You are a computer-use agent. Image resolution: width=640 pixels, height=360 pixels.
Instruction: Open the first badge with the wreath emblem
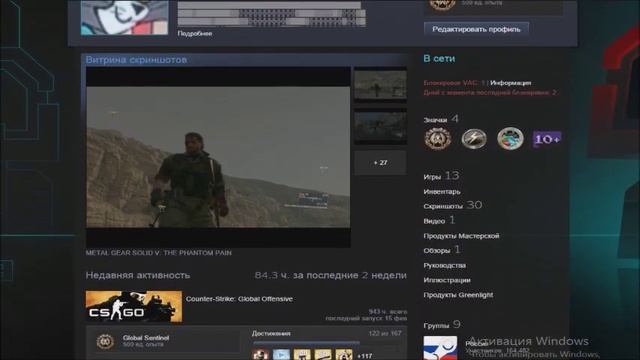[x=438, y=139]
